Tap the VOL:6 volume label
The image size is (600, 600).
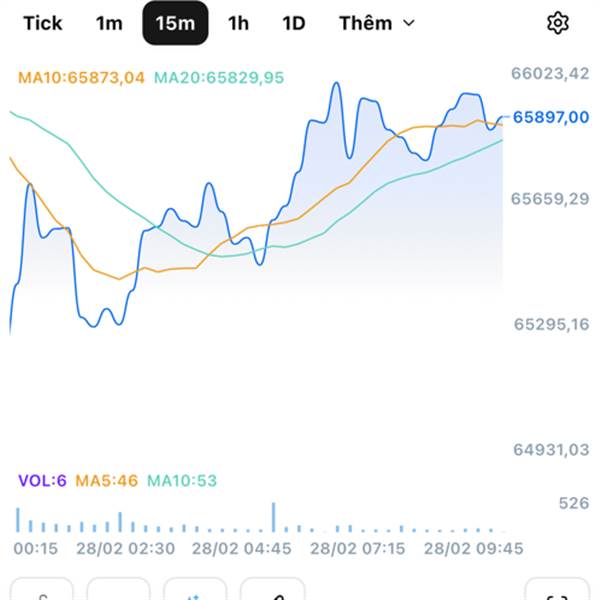click(41, 481)
